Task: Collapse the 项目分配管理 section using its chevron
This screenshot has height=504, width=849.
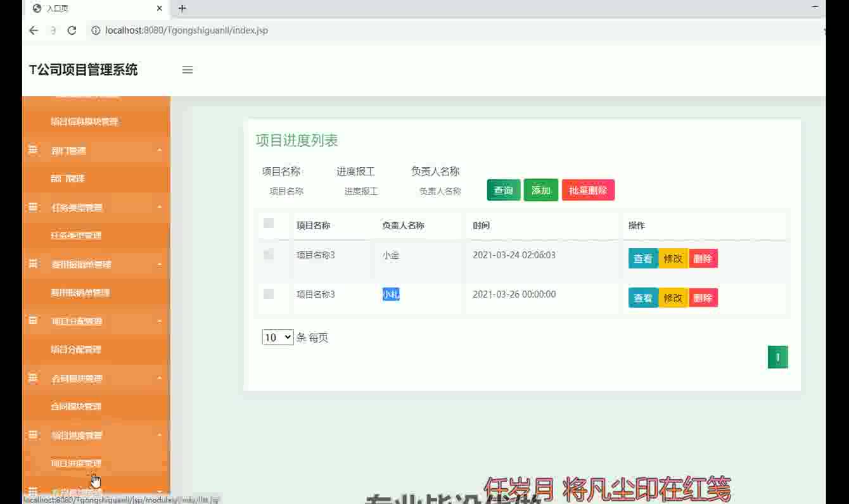Action: [160, 322]
